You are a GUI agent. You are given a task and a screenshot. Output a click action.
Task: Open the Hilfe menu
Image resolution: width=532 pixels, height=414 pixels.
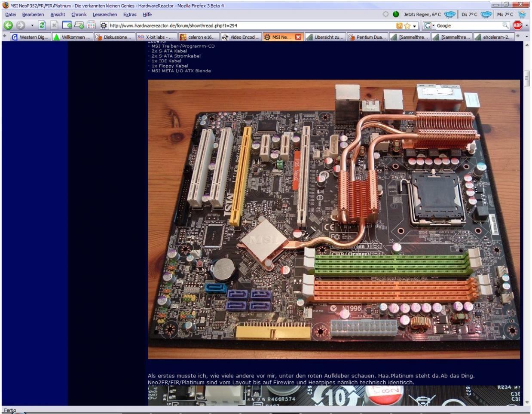pyautogui.click(x=147, y=15)
